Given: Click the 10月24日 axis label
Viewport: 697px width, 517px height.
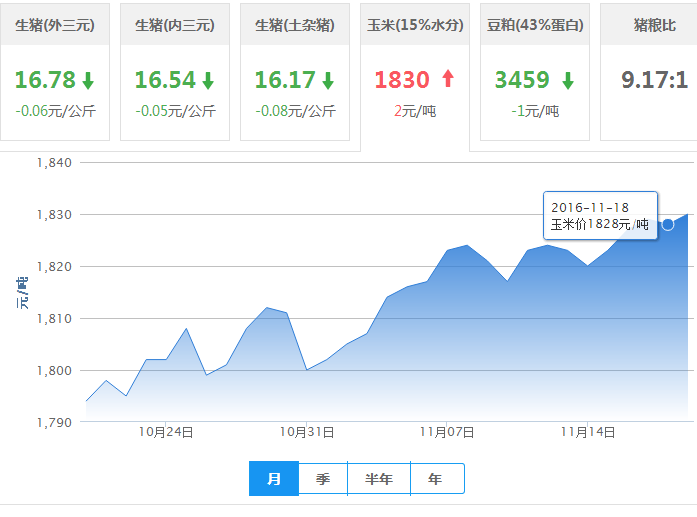Looking at the screenshot, I should pos(166,432).
